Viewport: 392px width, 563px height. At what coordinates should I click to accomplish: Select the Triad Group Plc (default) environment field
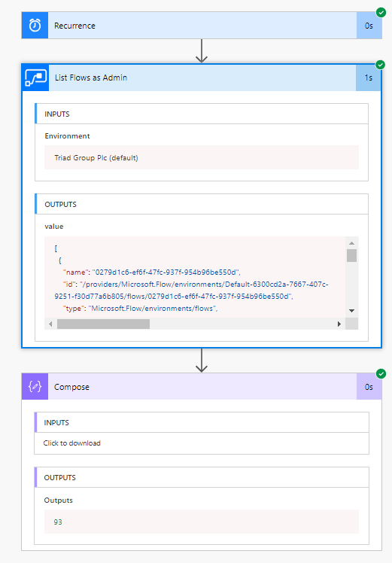(x=202, y=157)
